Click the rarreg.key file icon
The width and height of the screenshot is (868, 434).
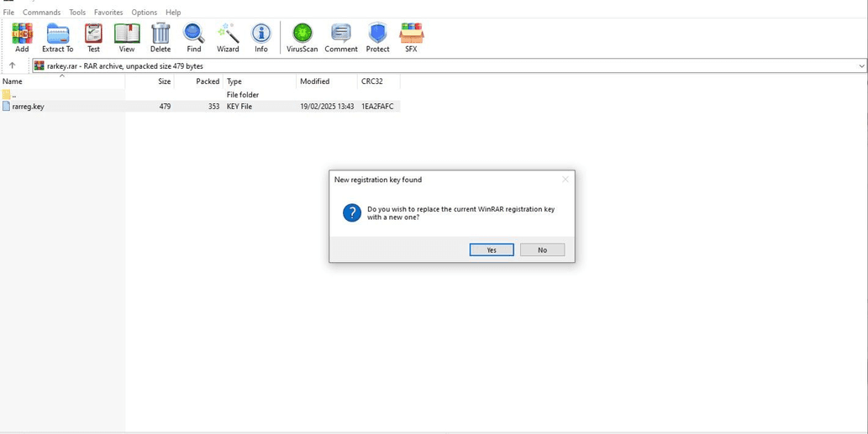pyautogui.click(x=6, y=106)
